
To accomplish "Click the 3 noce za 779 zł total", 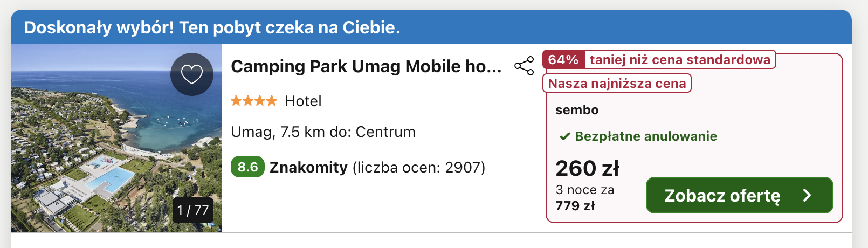I will [x=584, y=198].
